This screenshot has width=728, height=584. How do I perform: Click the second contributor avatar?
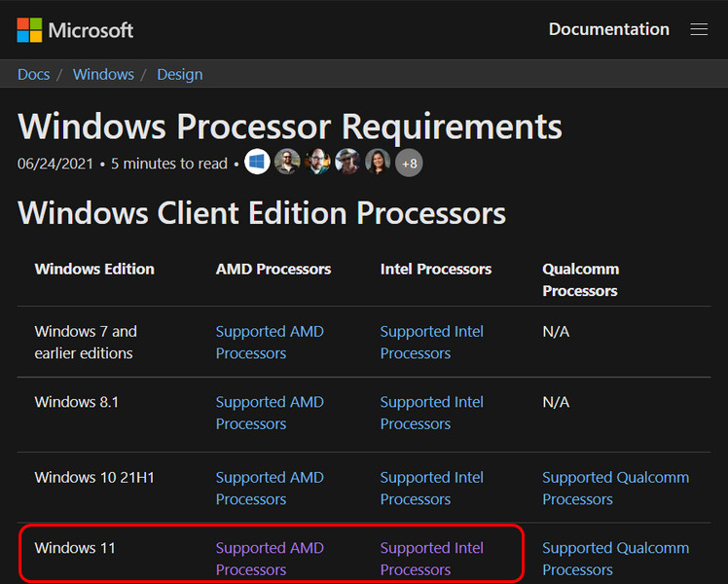[287, 163]
